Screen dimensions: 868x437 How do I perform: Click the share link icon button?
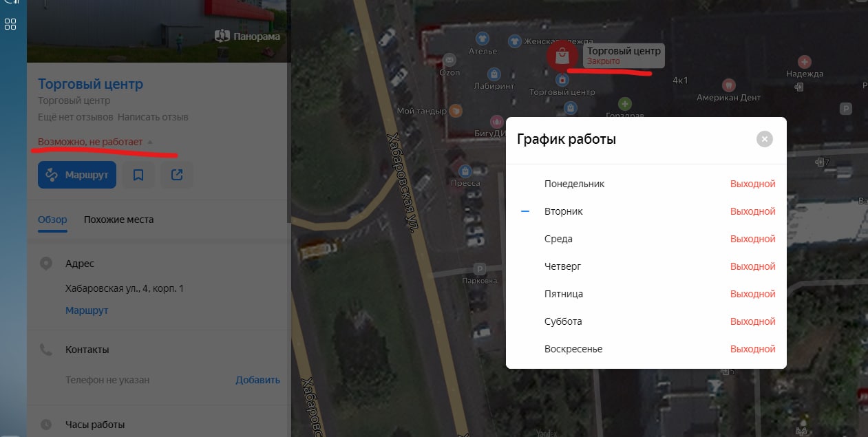pyautogui.click(x=177, y=175)
